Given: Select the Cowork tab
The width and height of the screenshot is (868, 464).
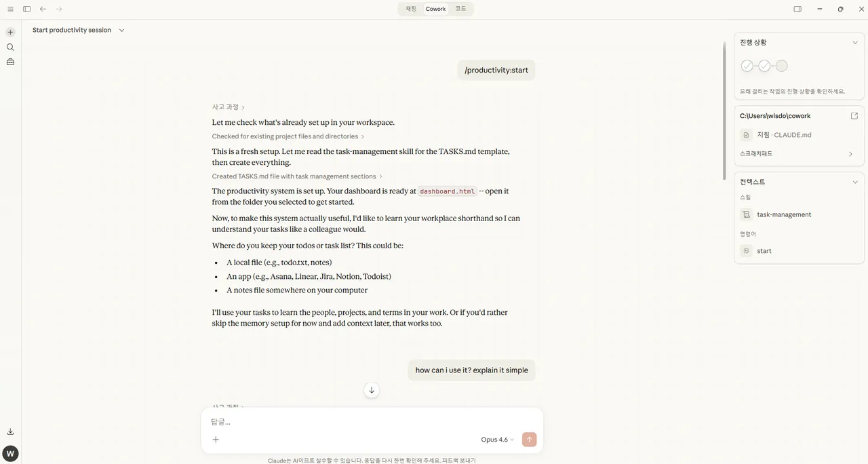Looking at the screenshot, I should tap(435, 9).
